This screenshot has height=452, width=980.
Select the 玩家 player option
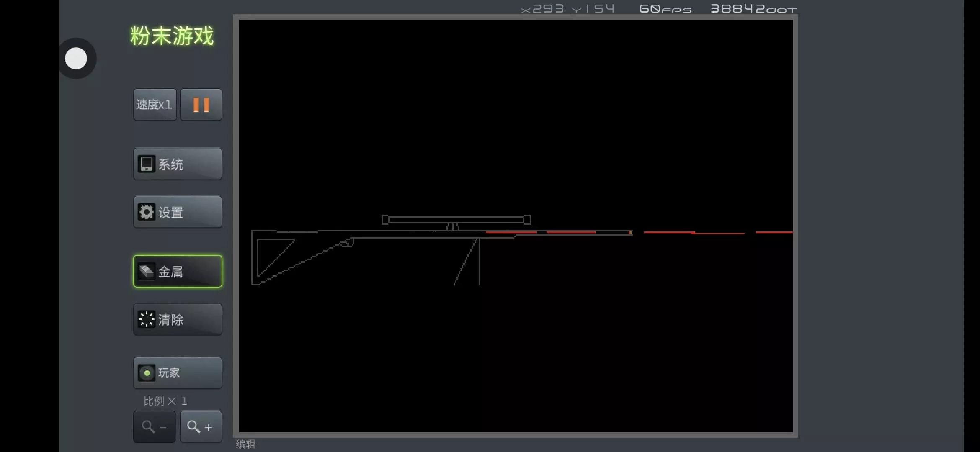[178, 373]
